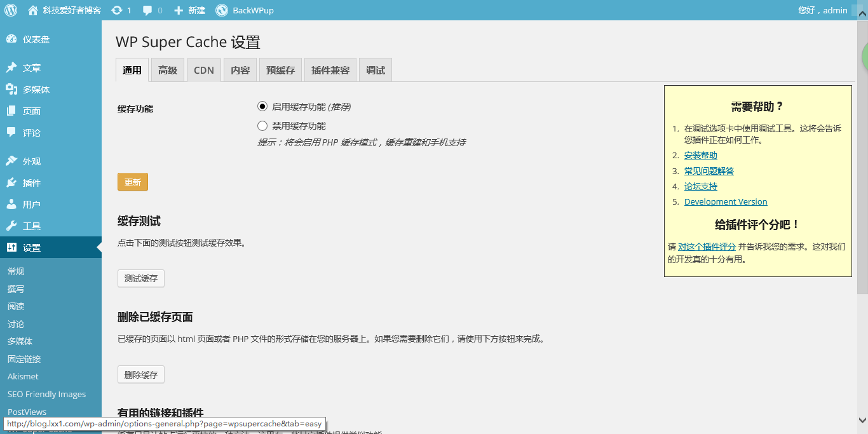This screenshot has width=868, height=434.
Task: Click the 评论 comment icon in sidebar
Action: 11,133
